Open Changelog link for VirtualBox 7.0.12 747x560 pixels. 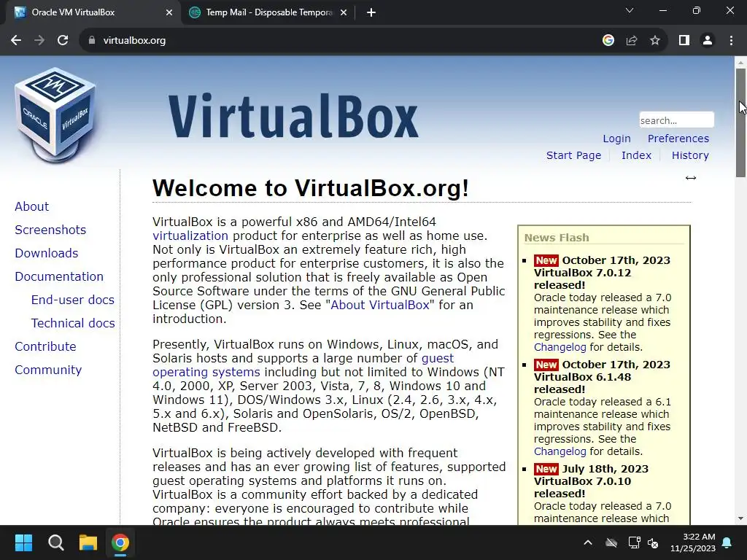pos(560,347)
